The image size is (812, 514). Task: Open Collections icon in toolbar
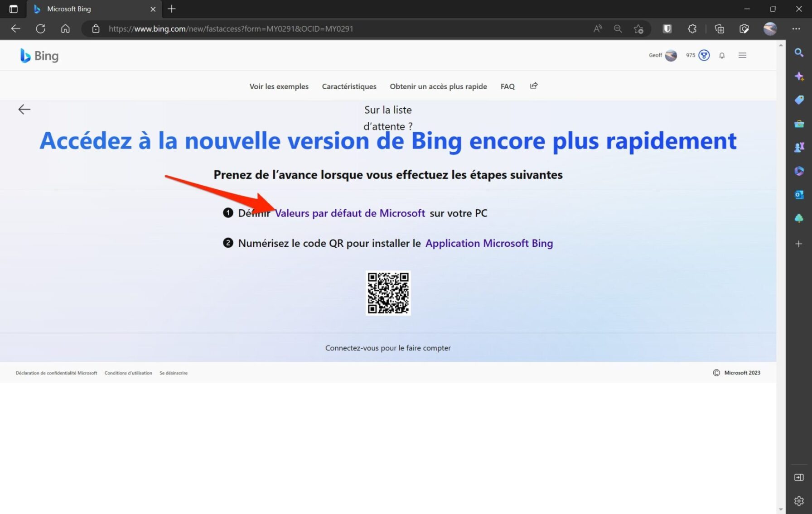point(719,29)
